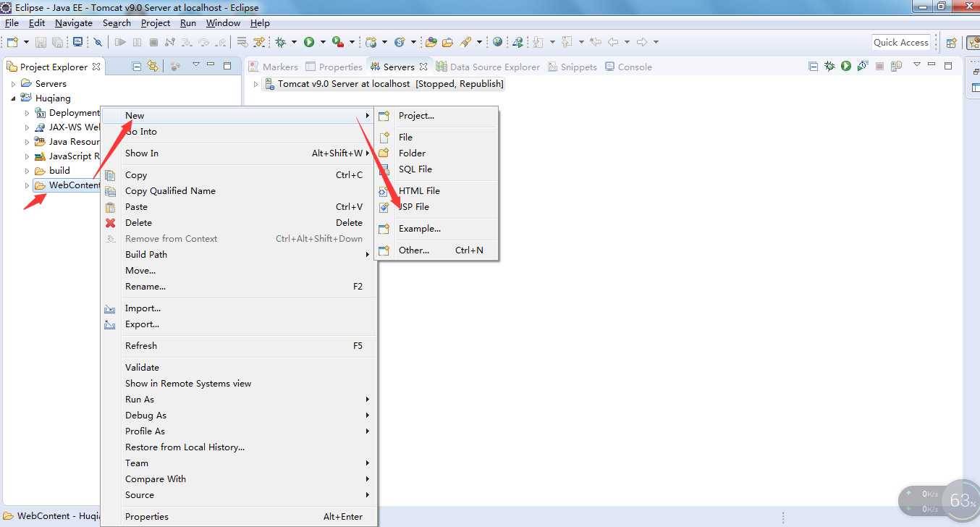Screen dimensions: 980x527
Task: Select Other... in New submenu
Action: coord(436,250)
